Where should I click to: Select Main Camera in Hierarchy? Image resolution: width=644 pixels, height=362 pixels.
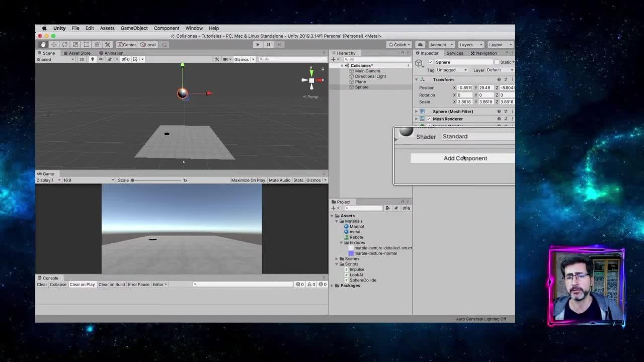coord(367,71)
